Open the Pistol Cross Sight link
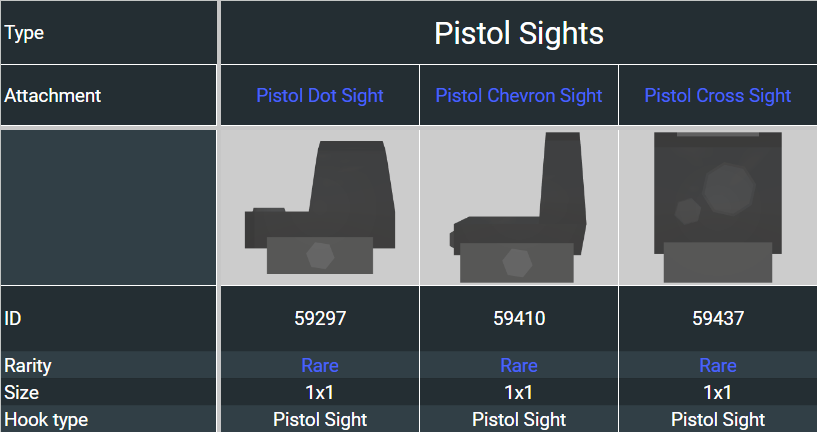Image resolution: width=817 pixels, height=432 pixels. pos(718,96)
